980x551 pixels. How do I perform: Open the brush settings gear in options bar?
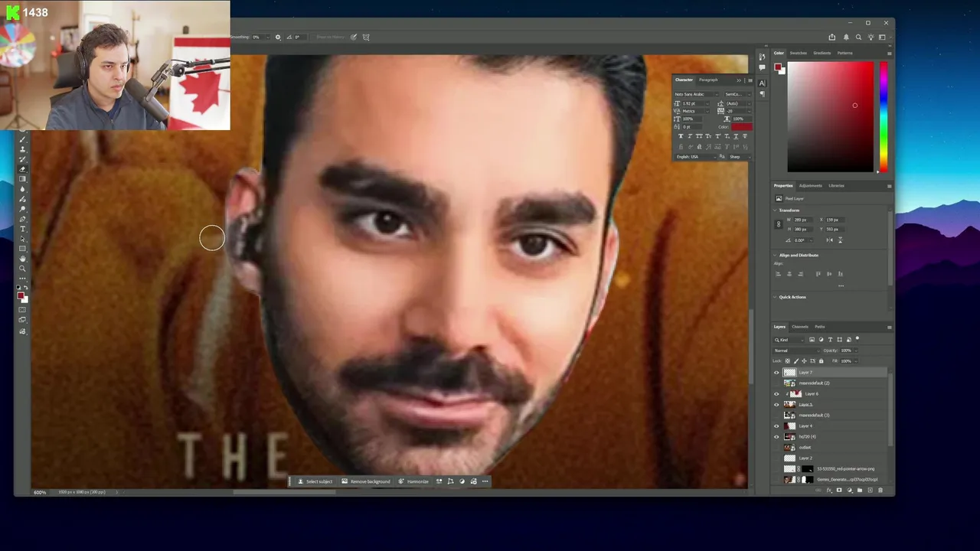point(278,37)
